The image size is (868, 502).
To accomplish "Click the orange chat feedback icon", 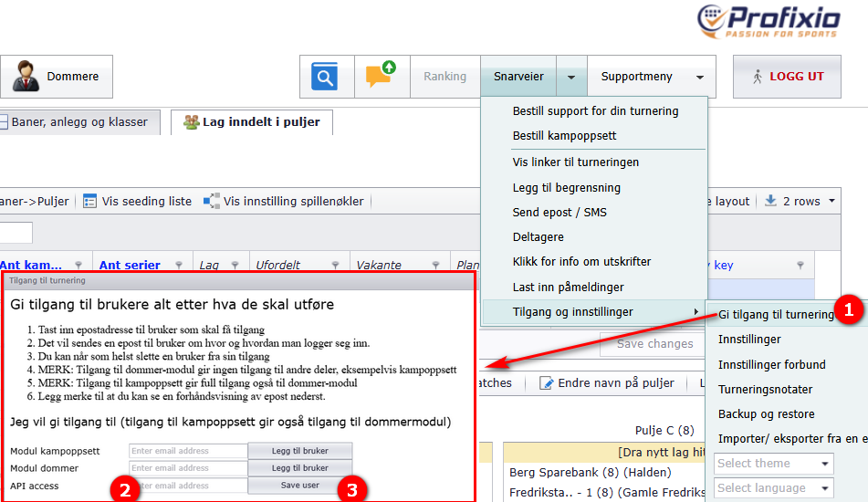I will click(x=381, y=75).
